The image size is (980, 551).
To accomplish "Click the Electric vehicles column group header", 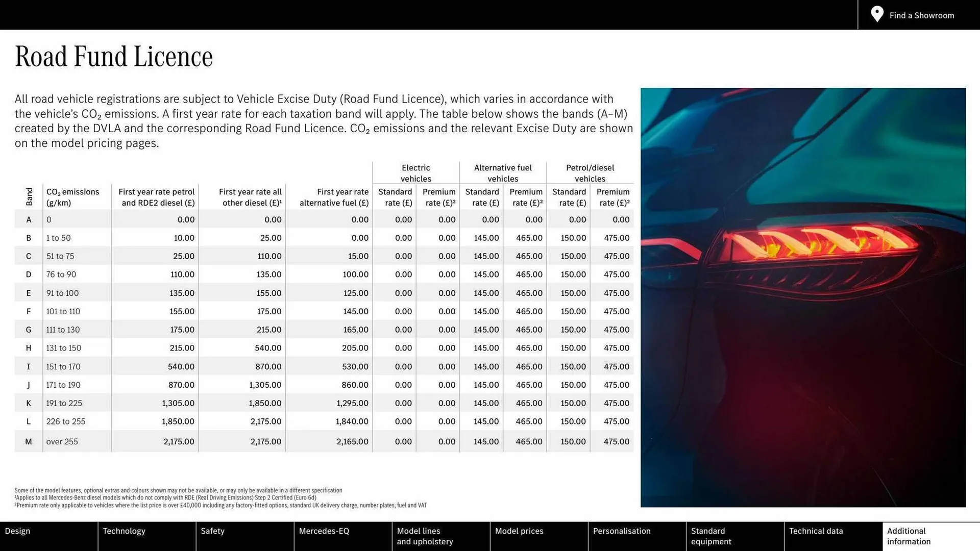I will point(415,173).
